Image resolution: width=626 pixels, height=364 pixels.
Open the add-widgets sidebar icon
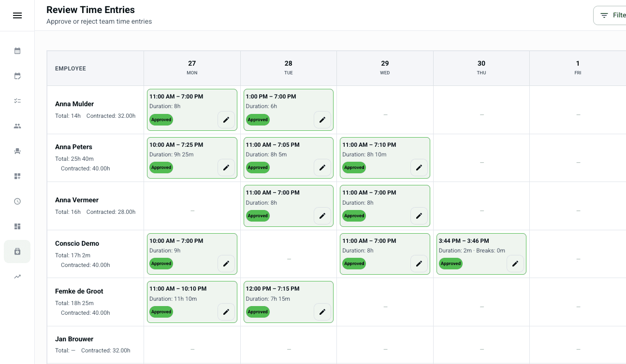click(17, 176)
